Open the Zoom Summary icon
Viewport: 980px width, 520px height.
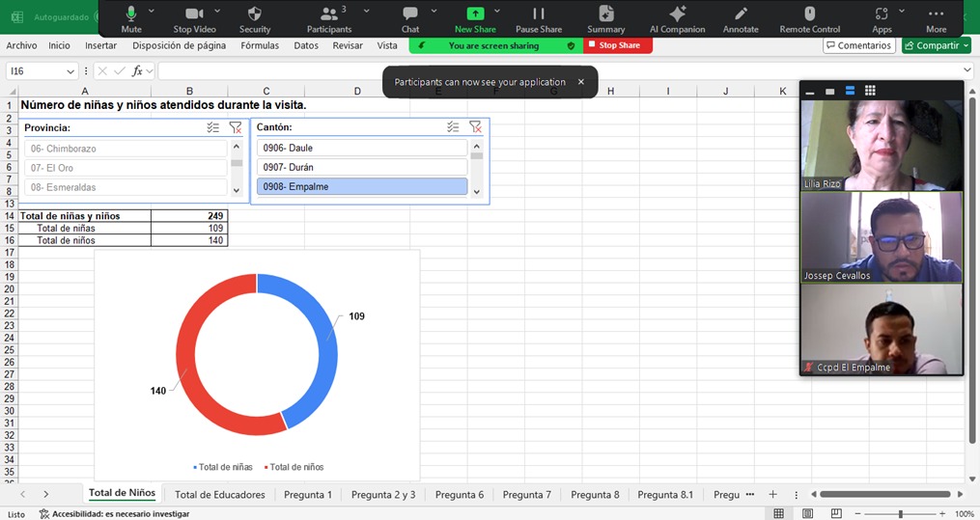pyautogui.click(x=605, y=14)
